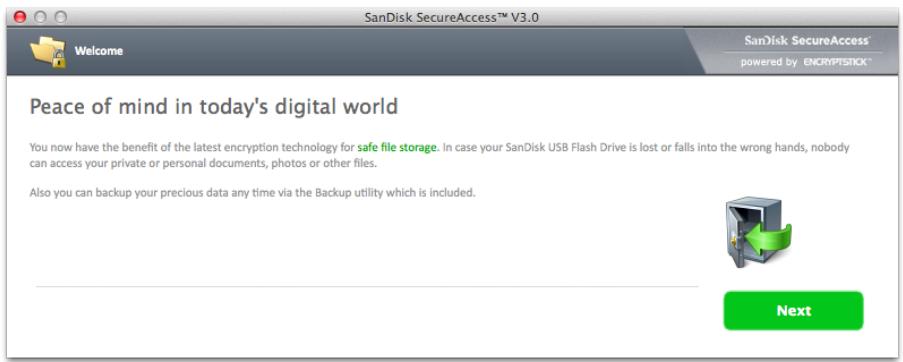Zoom the window using third title bar button
Screen dimensions: 903x362
pyautogui.click(x=60, y=17)
